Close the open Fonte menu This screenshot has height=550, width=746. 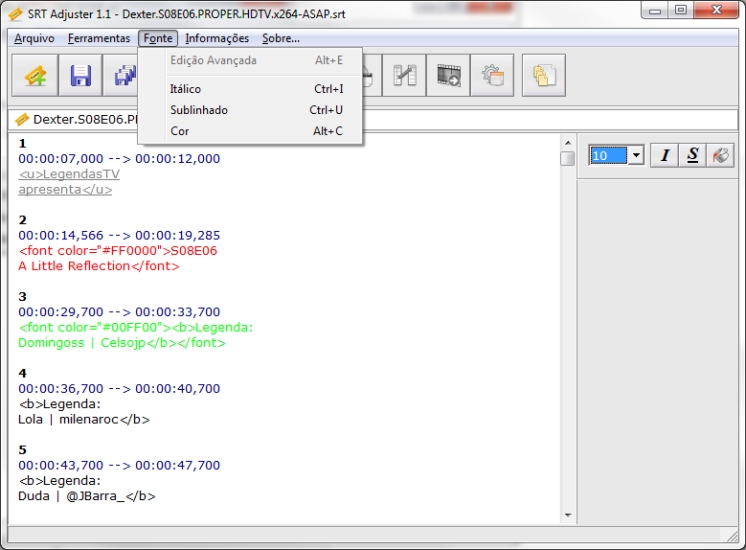(x=158, y=38)
